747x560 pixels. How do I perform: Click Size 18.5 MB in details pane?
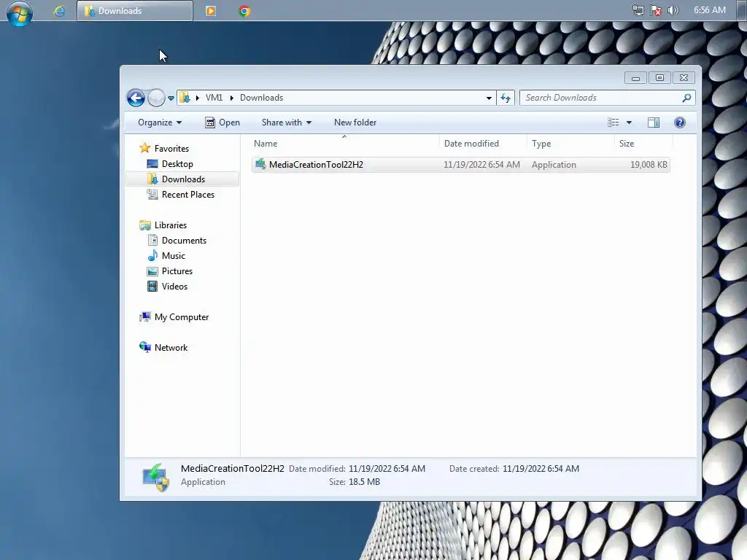coord(354,482)
